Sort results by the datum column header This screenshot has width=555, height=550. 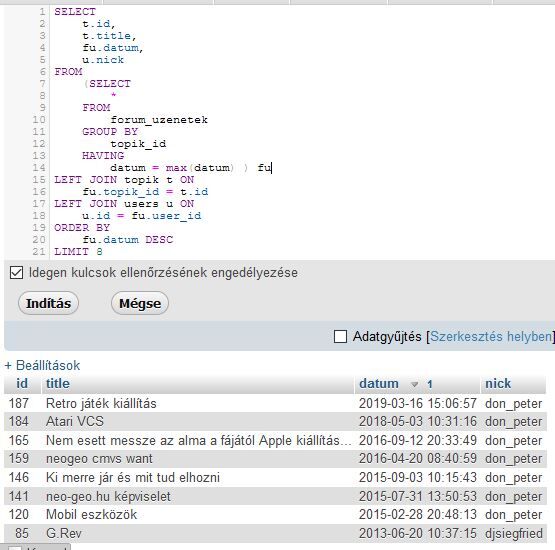(x=379, y=384)
